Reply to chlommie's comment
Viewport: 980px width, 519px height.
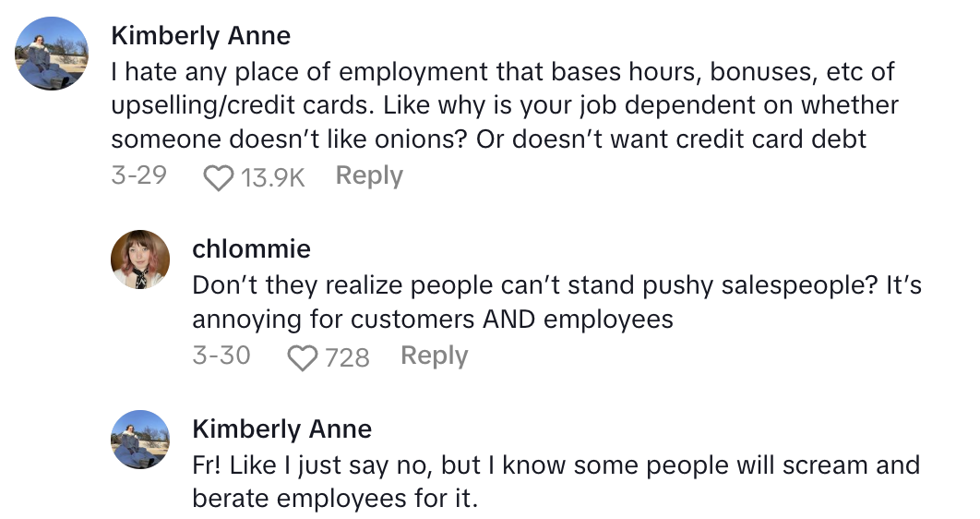pyautogui.click(x=434, y=356)
